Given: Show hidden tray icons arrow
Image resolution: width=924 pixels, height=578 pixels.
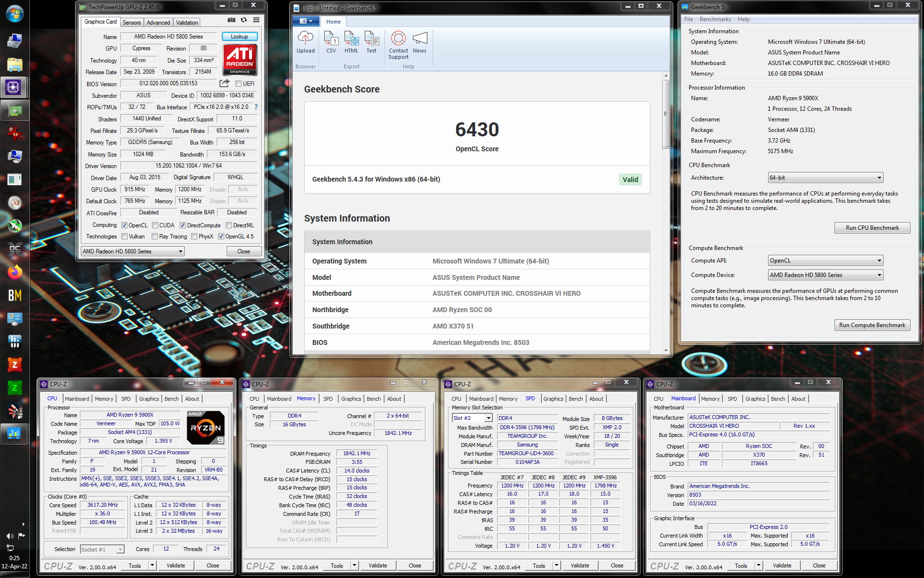Looking at the screenshot, I should click(23, 524).
